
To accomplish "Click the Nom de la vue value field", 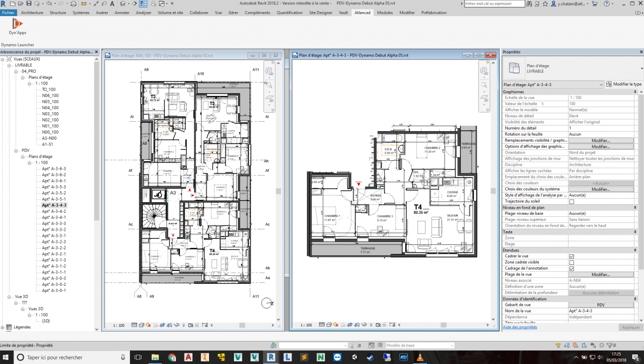I will (600, 311).
